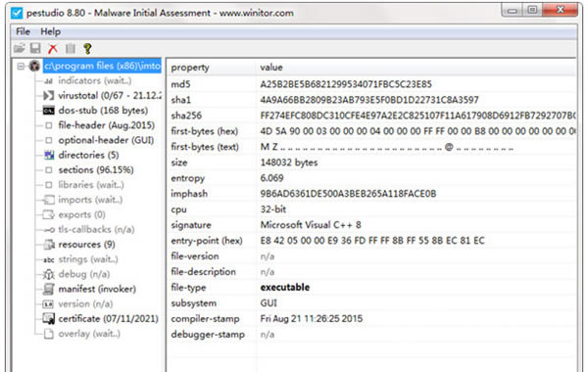The image size is (588, 372).
Task: Click the tls-callbacks key icon
Action: tap(49, 230)
